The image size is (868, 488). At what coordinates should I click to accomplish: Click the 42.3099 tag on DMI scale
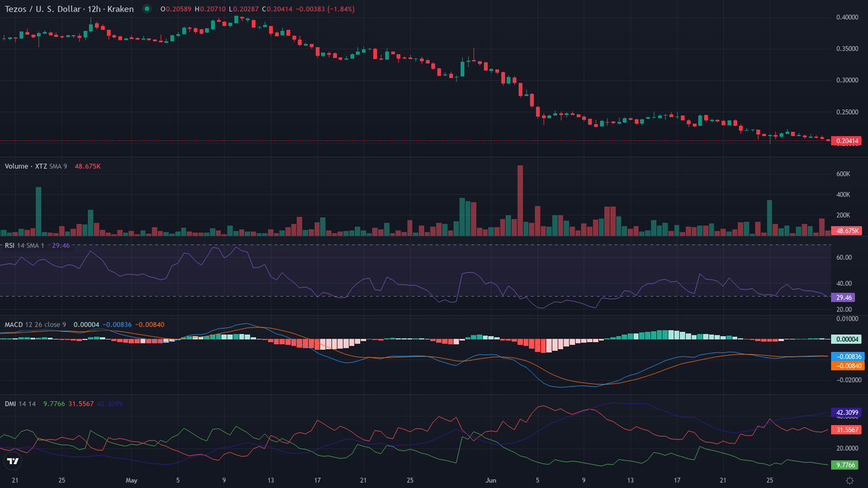846,413
